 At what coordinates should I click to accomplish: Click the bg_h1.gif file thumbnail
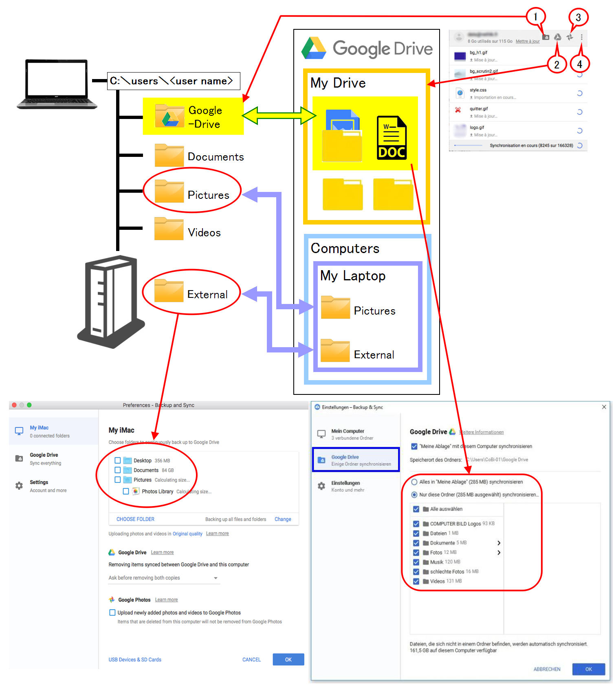pos(460,56)
